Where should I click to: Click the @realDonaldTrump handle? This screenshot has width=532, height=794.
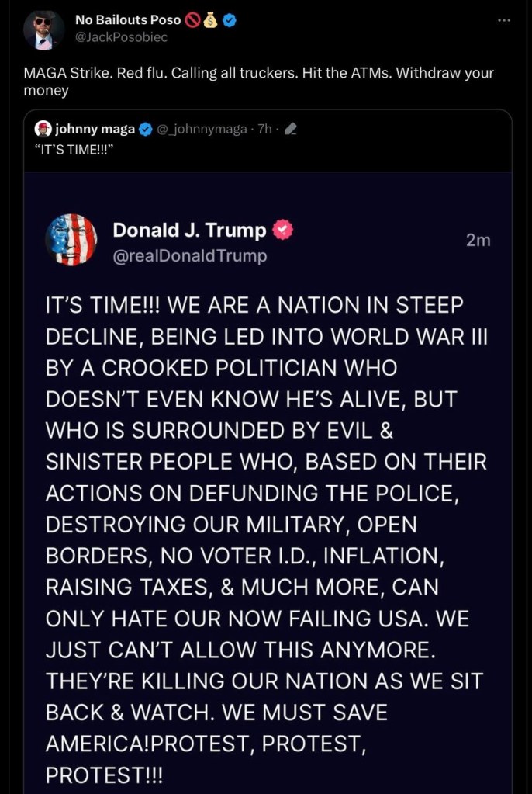point(190,256)
